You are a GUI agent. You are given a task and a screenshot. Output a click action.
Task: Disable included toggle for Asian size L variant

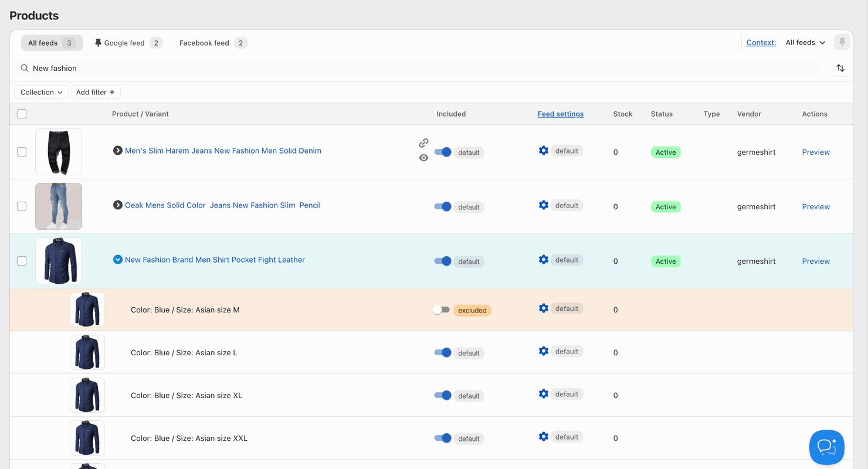click(443, 352)
